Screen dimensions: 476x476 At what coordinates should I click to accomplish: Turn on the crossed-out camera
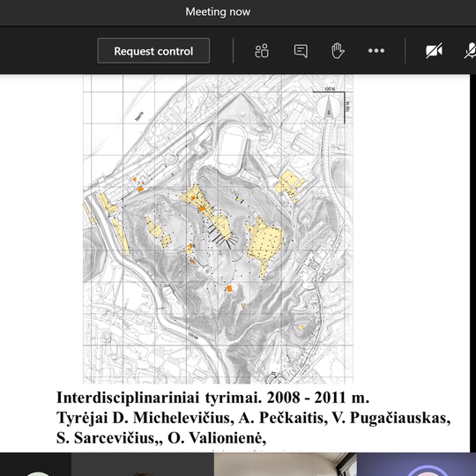point(434,51)
